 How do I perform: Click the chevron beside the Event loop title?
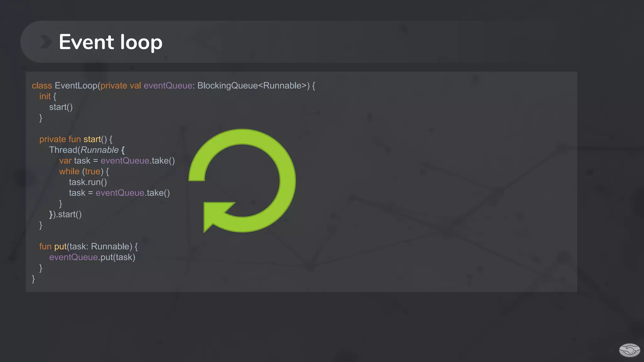[x=46, y=42]
